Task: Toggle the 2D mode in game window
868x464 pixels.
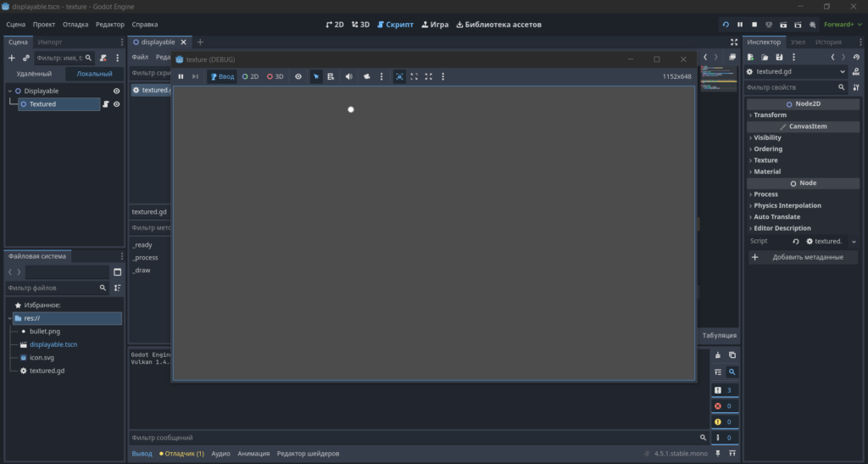Action: pyautogui.click(x=250, y=76)
